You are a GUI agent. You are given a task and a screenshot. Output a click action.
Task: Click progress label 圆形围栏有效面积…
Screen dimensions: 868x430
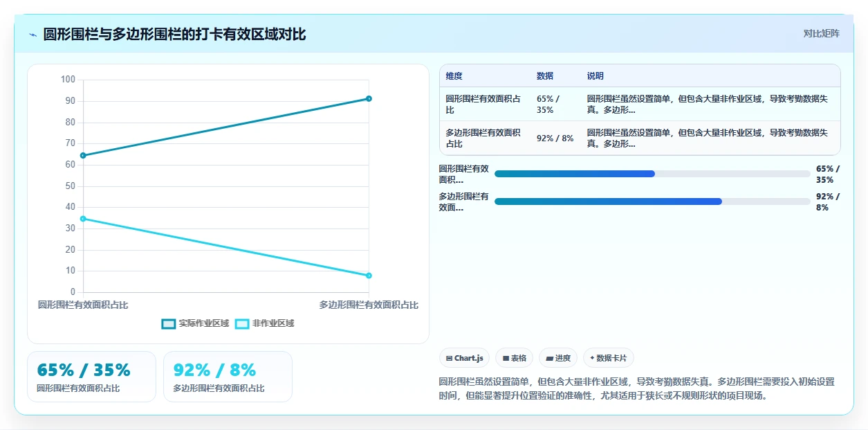(x=463, y=174)
